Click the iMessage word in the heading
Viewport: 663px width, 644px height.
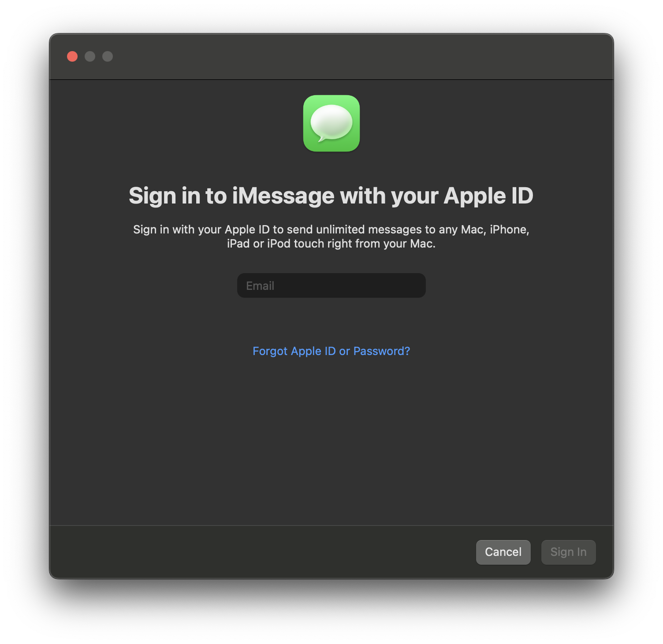tap(283, 196)
